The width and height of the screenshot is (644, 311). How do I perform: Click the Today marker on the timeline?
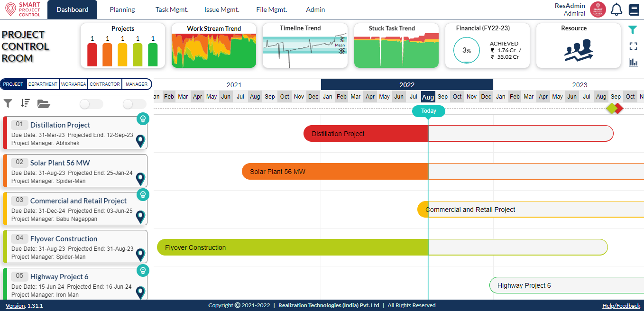428,111
